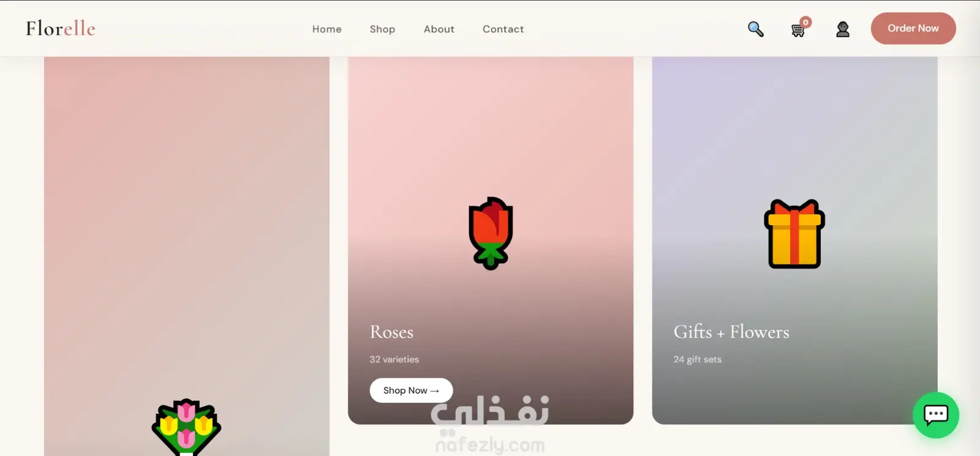Select the tulip bouquet emoji icon
This screenshot has height=456, width=980.
click(186, 427)
